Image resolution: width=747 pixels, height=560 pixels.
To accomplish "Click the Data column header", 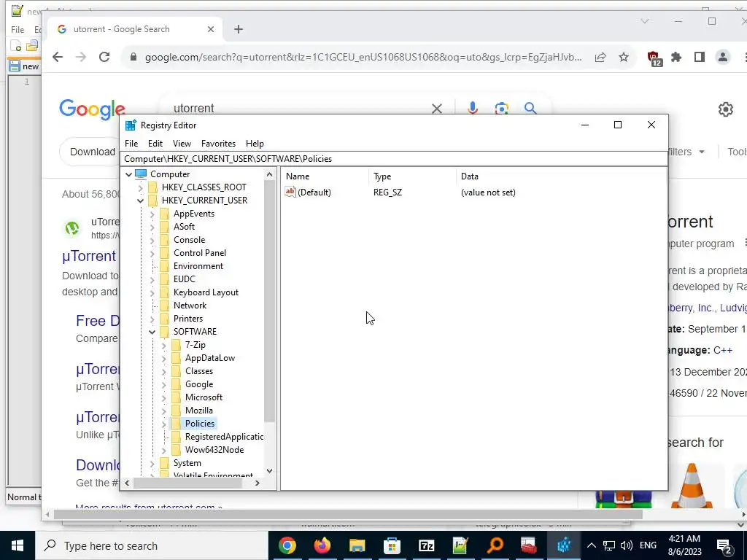I will (469, 176).
